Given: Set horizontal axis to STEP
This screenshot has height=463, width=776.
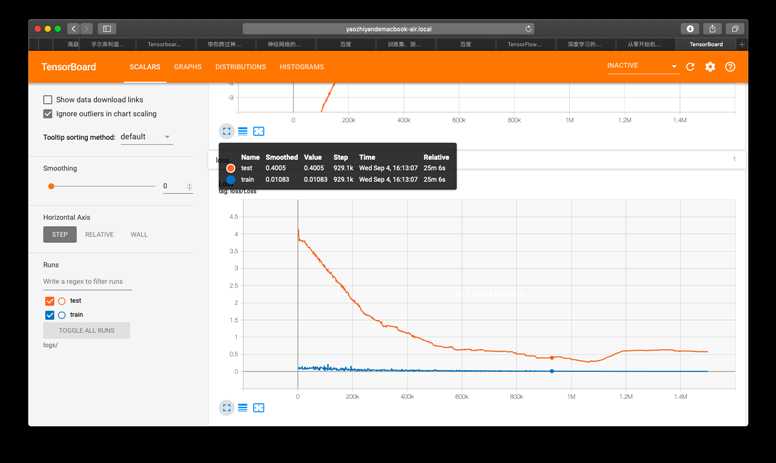Looking at the screenshot, I should (x=60, y=234).
